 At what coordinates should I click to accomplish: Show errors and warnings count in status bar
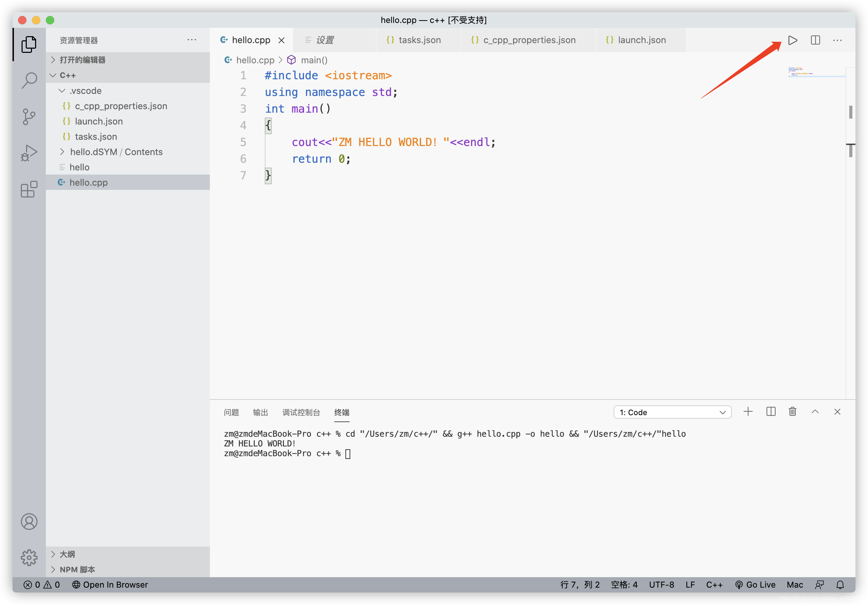pos(42,584)
